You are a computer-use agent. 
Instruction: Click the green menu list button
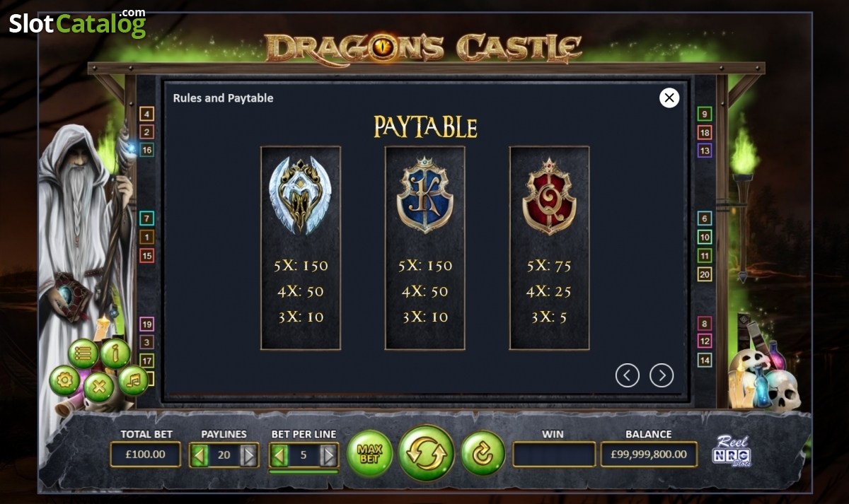[83, 353]
